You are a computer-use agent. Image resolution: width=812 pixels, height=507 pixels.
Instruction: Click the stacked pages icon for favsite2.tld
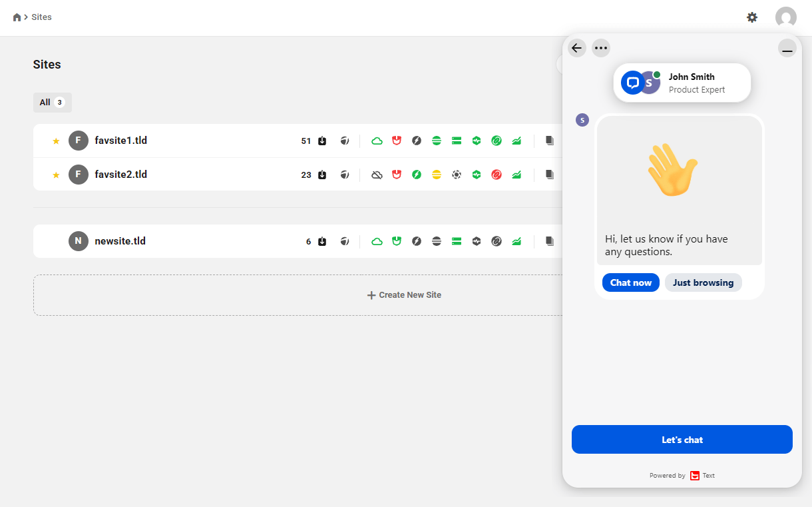tap(550, 175)
